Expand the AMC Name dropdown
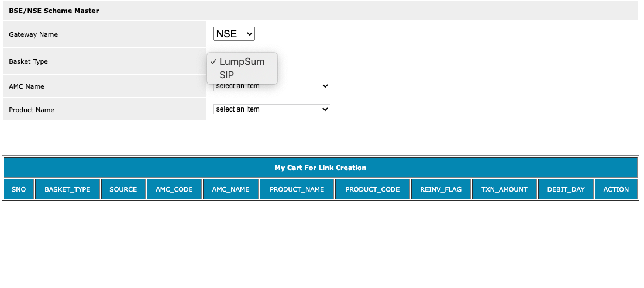644x288 pixels. pyautogui.click(x=272, y=86)
